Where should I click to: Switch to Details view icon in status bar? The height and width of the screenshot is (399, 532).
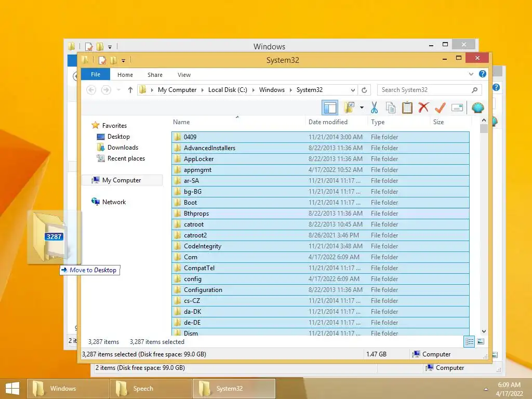point(469,342)
